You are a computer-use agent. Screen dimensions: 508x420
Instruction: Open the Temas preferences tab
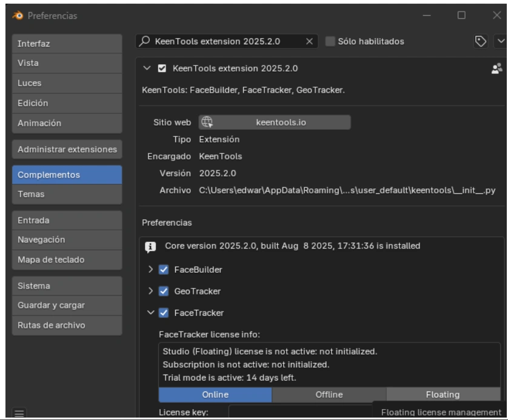coord(67,195)
